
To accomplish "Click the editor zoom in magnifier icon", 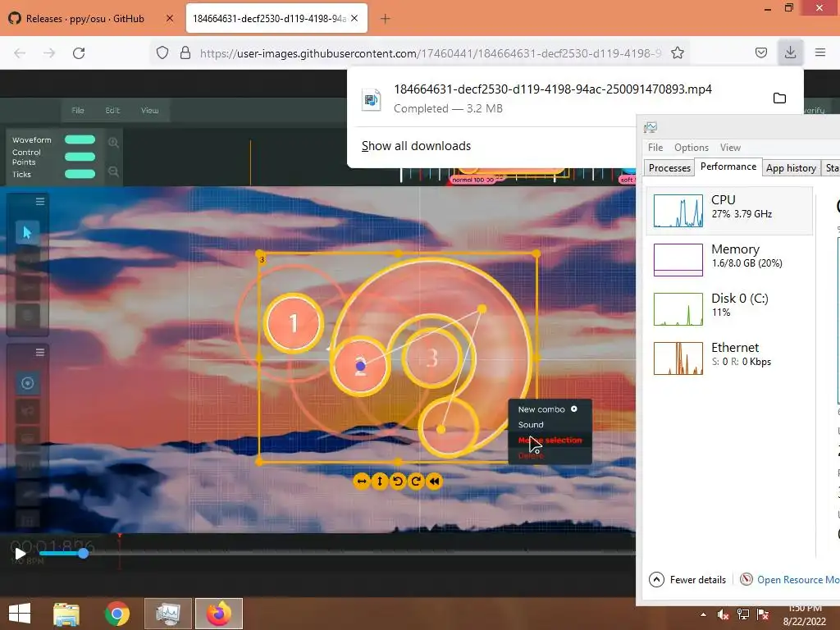I will point(113,143).
